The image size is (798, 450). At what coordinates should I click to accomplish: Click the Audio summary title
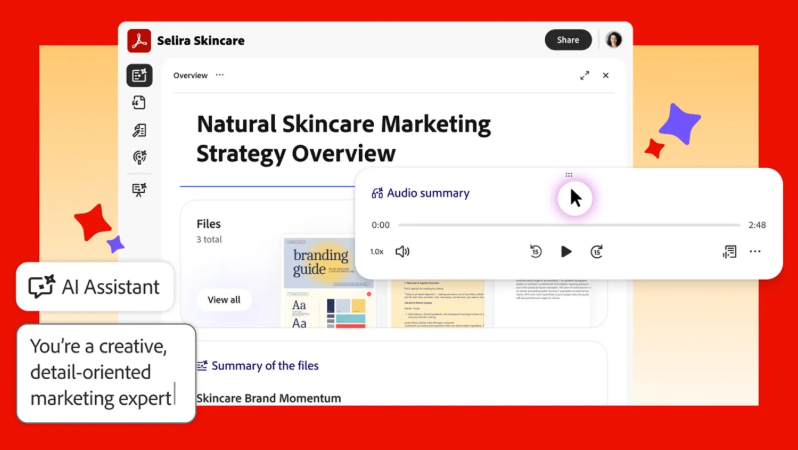pyautogui.click(x=428, y=193)
